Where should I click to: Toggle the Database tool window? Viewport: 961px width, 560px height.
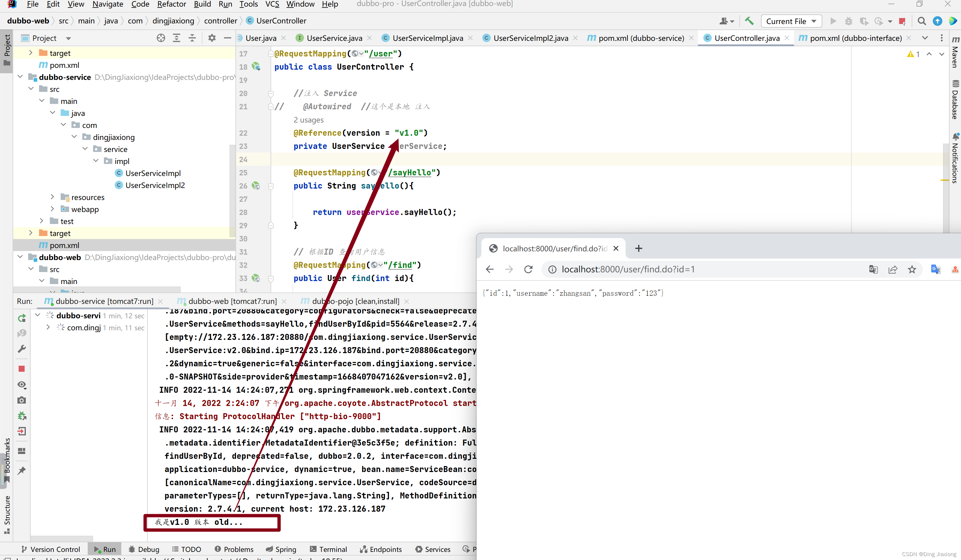tap(955, 99)
